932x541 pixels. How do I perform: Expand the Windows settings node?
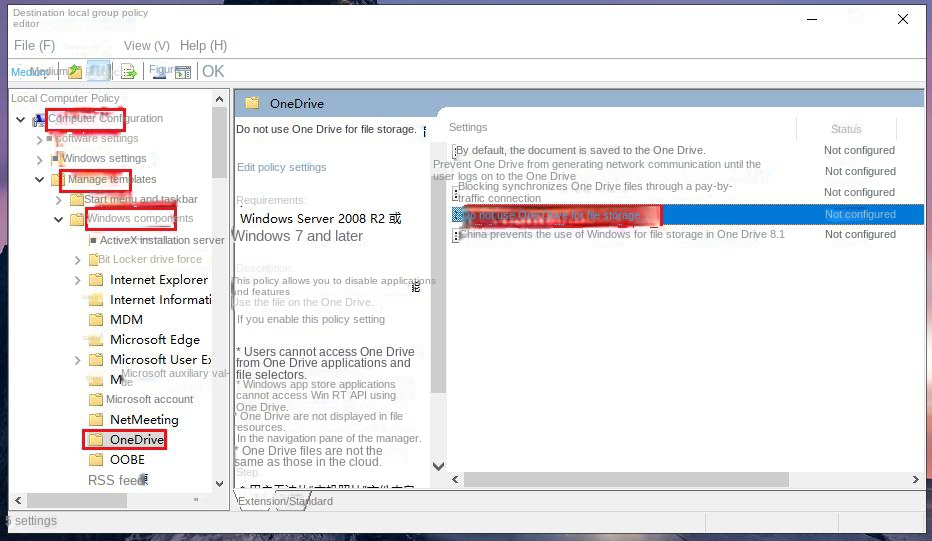point(40,159)
